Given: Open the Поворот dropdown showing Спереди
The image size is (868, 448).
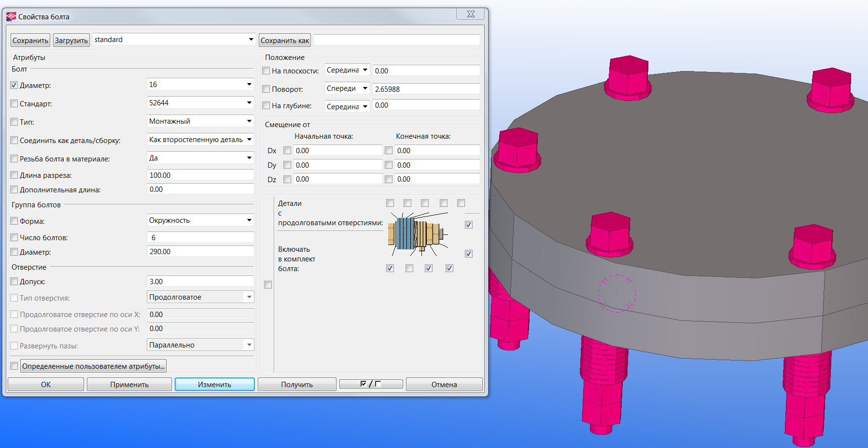Looking at the screenshot, I should [x=365, y=88].
